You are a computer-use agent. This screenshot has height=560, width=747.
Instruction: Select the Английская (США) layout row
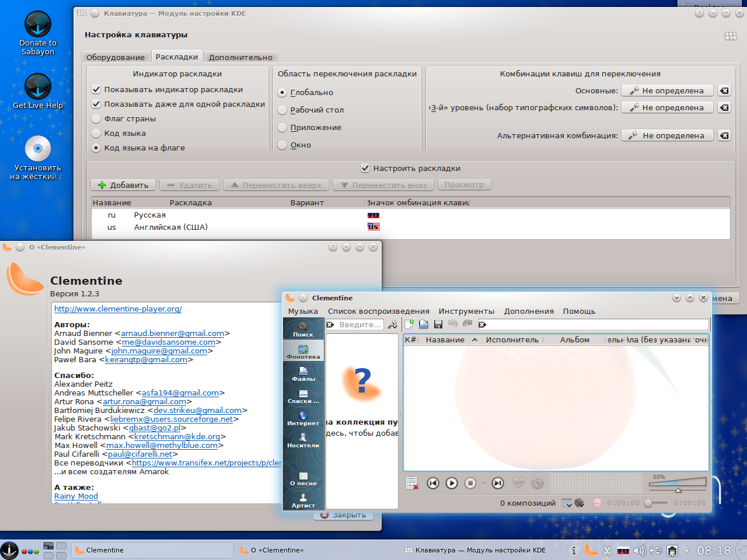[x=411, y=228]
